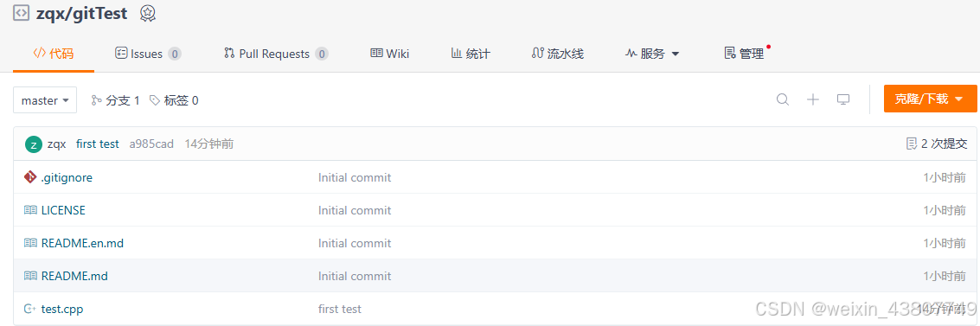Open the README.md file
The width and height of the screenshot is (980, 326).
(74, 275)
